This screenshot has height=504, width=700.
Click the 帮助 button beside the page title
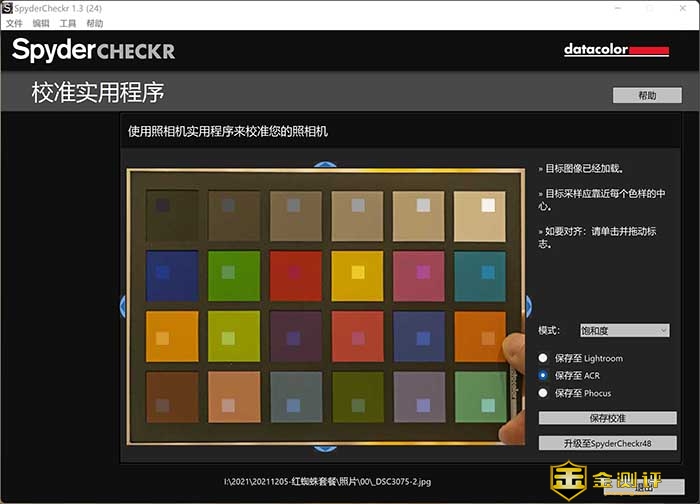[646, 96]
